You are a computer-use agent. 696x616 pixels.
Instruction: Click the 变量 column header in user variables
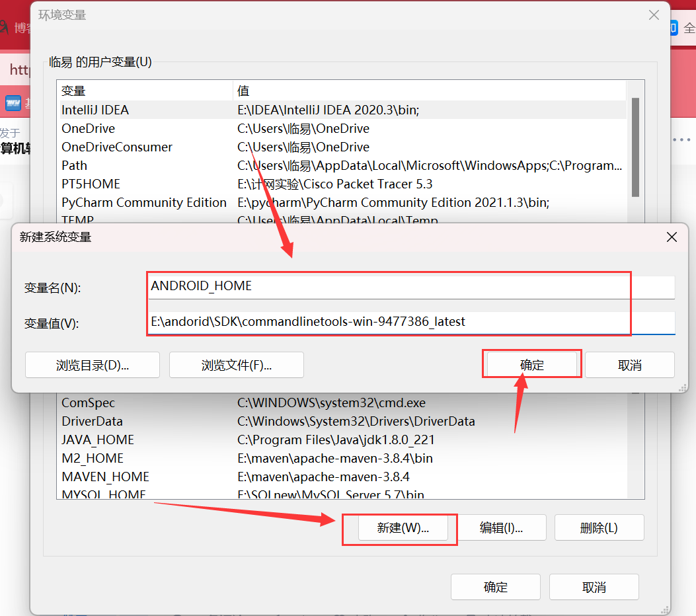coord(145,91)
